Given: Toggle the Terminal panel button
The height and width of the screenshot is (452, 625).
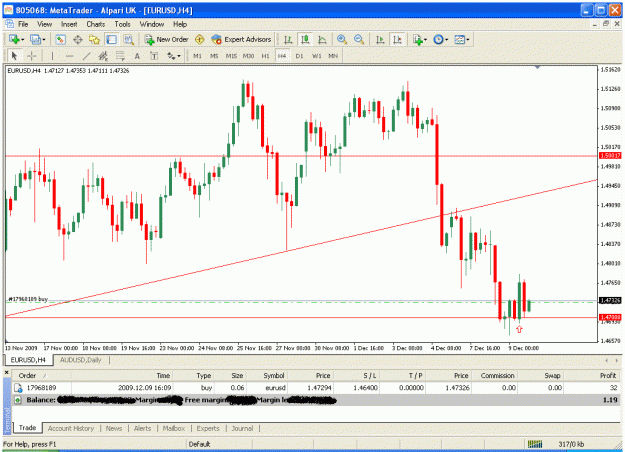Looking at the screenshot, I should click(111, 39).
